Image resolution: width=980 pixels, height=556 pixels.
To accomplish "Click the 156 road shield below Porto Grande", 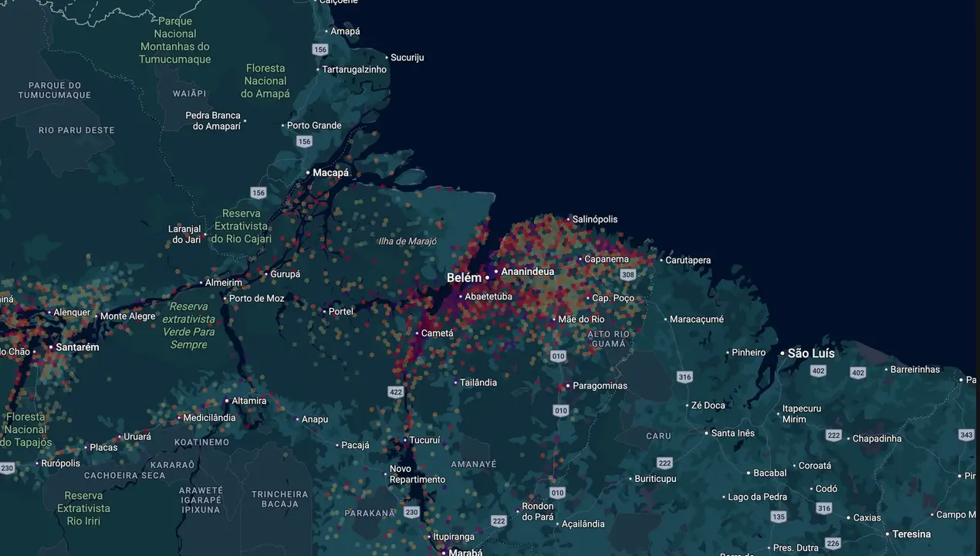I will [x=305, y=141].
